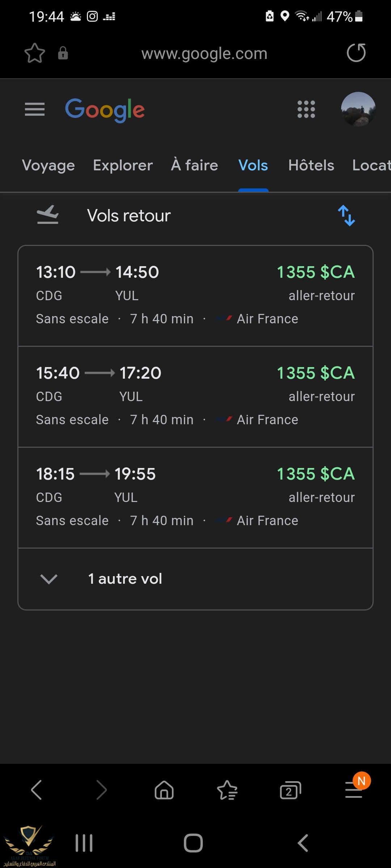This screenshot has width=391, height=868.
Task: Open the Google hamburger menu
Action: (x=35, y=109)
